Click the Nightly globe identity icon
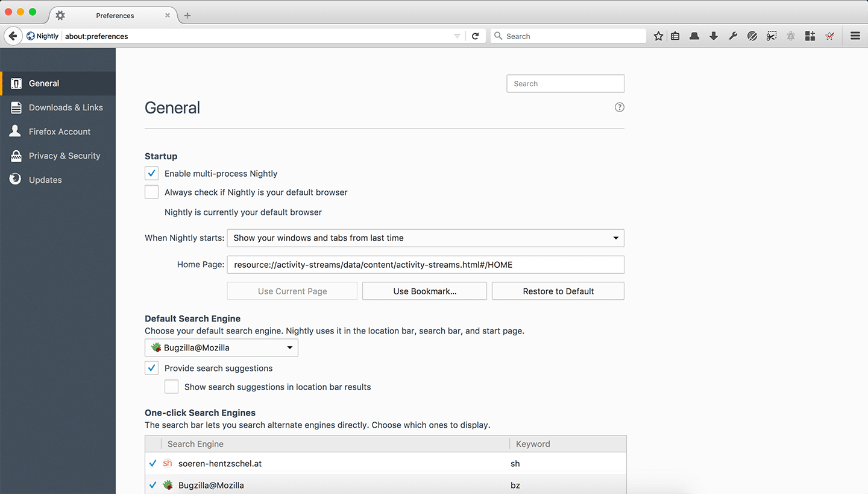The image size is (868, 494). (31, 36)
